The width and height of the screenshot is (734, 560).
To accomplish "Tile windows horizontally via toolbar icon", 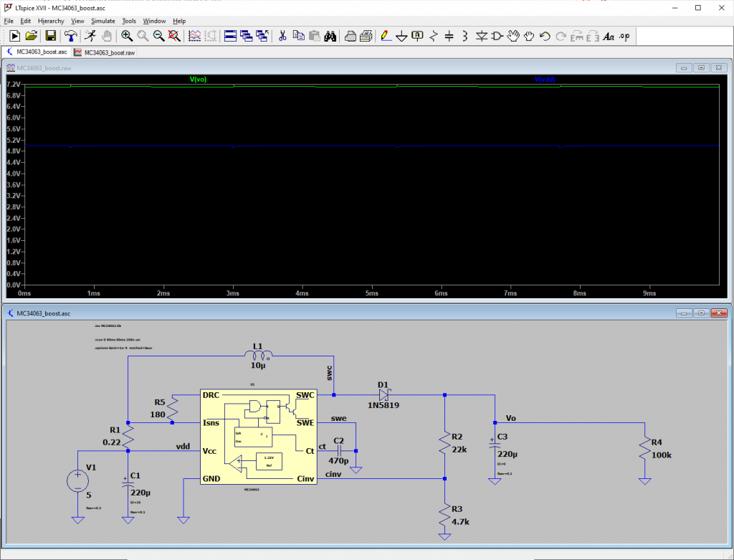I will pyautogui.click(x=230, y=36).
